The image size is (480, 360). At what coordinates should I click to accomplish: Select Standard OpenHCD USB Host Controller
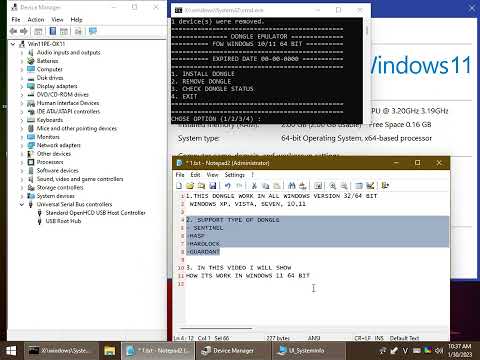click(95, 213)
